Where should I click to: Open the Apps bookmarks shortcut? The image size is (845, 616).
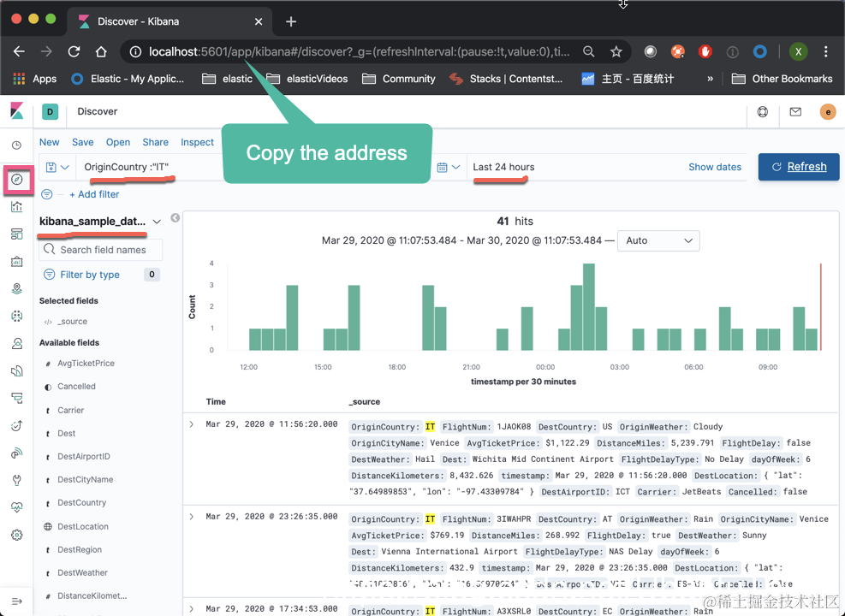pos(34,79)
